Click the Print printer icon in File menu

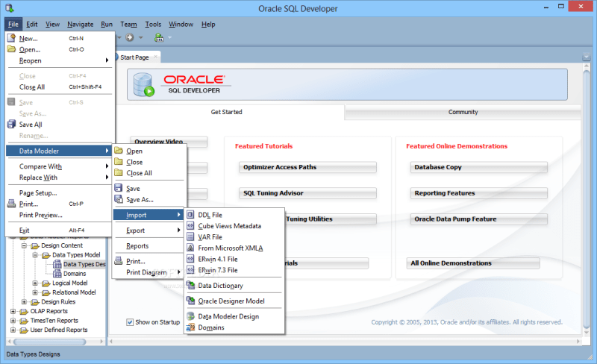11,204
